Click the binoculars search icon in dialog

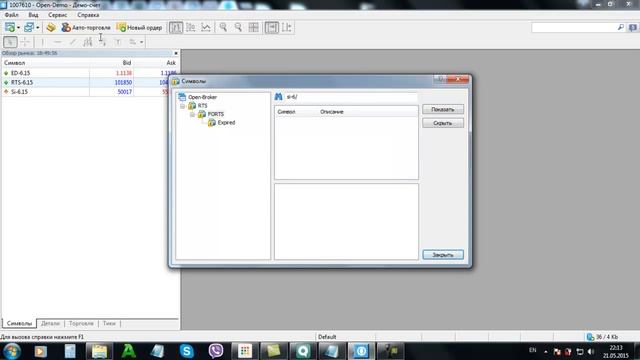[x=278, y=97]
